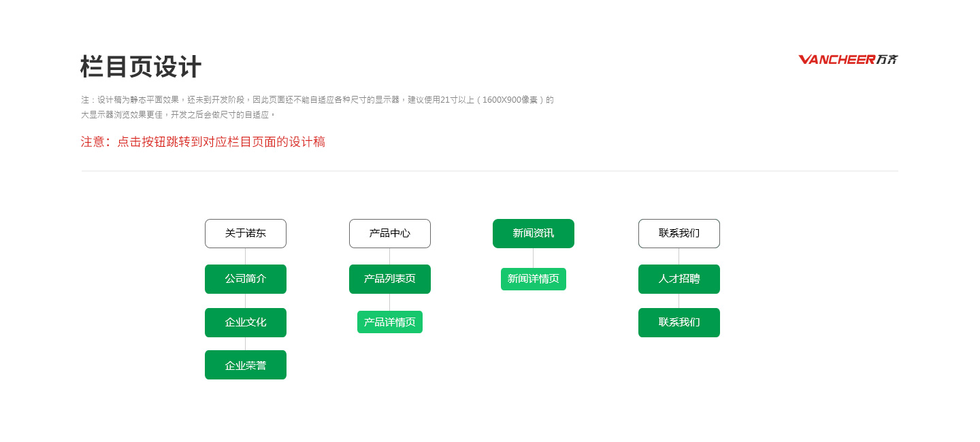
Task: Select the light green 产品详情页 button
Action: (x=390, y=322)
